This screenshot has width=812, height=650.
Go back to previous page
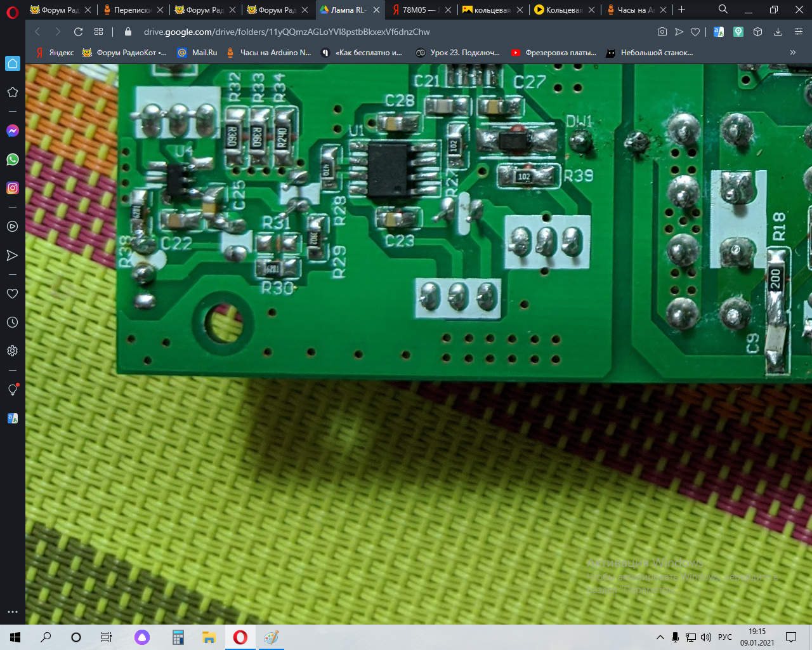37,32
